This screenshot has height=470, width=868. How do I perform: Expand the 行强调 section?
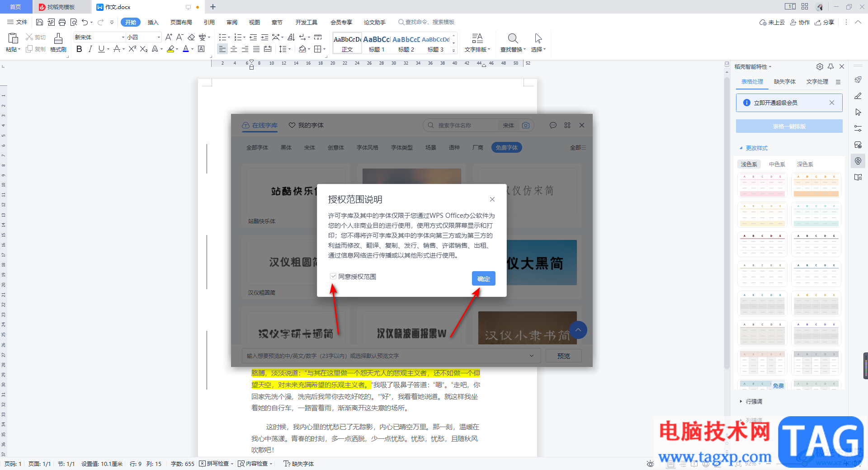coord(751,401)
